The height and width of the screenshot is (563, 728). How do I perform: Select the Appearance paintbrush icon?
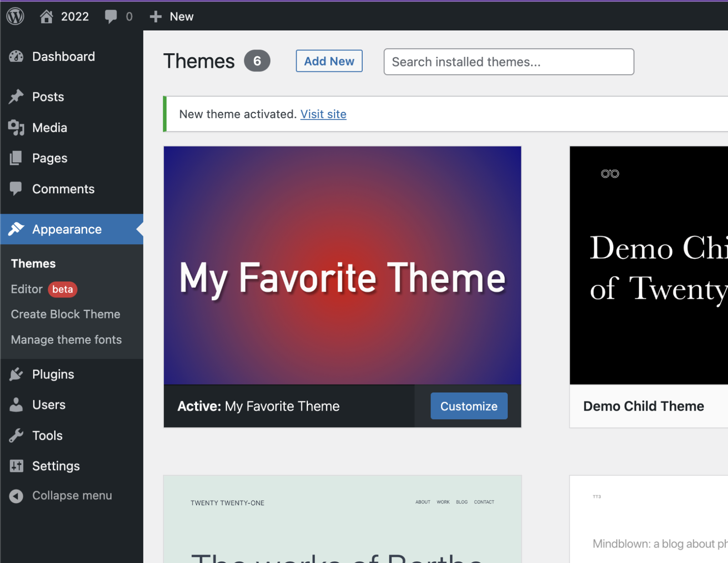[16, 229]
